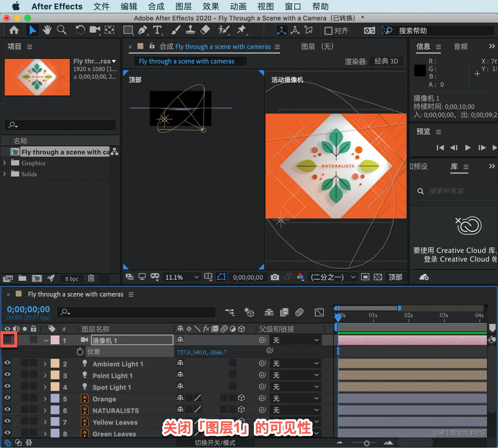The image size is (498, 448).
Task: Expand Ambient Light 1 layer properties
Action: (x=45, y=364)
